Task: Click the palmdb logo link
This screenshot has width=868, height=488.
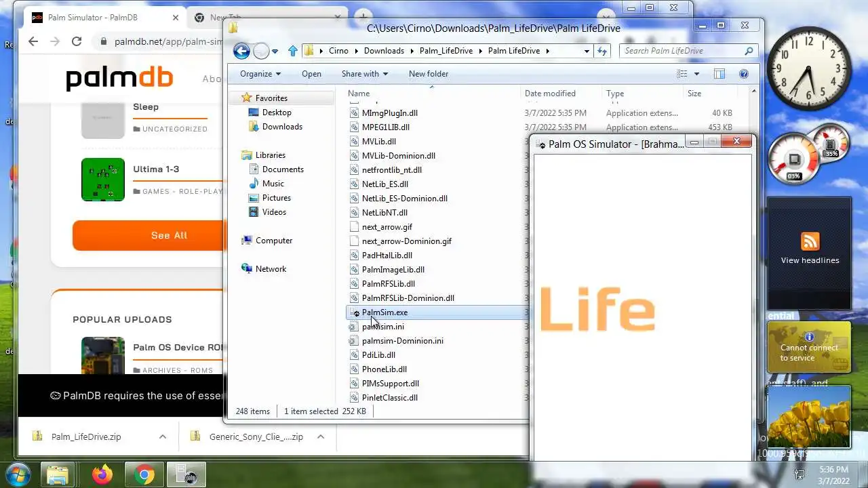Action: [x=119, y=79]
